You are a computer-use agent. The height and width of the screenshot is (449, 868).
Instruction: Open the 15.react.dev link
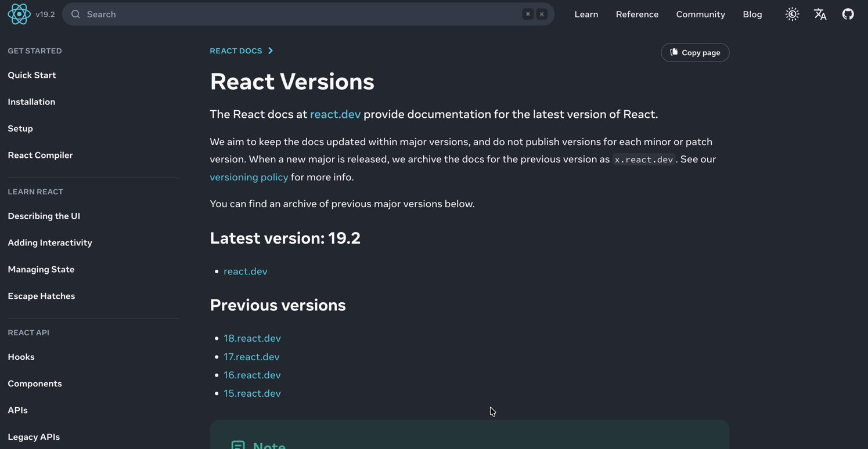tap(252, 393)
